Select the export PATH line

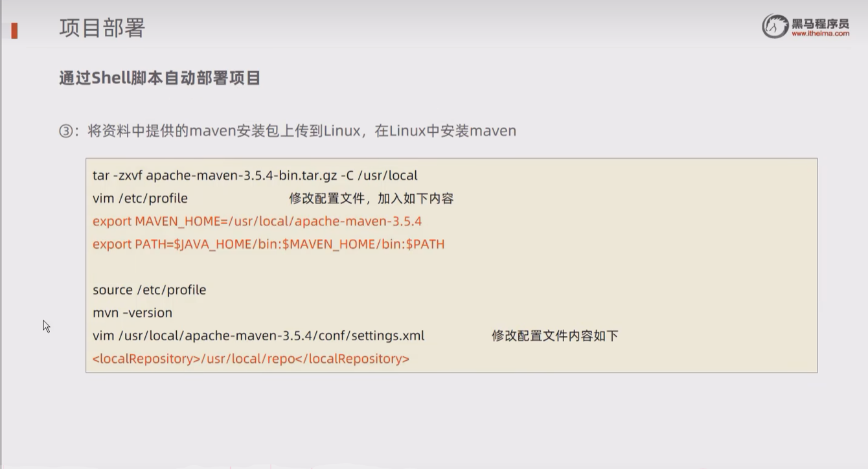tap(269, 244)
